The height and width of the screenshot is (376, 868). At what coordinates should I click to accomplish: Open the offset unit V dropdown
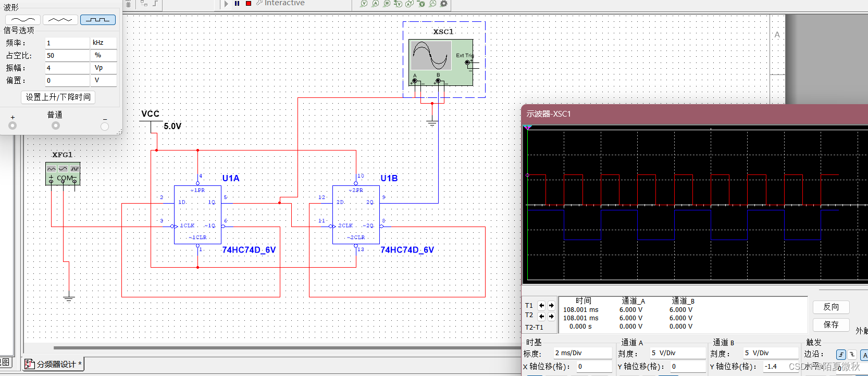(x=104, y=80)
